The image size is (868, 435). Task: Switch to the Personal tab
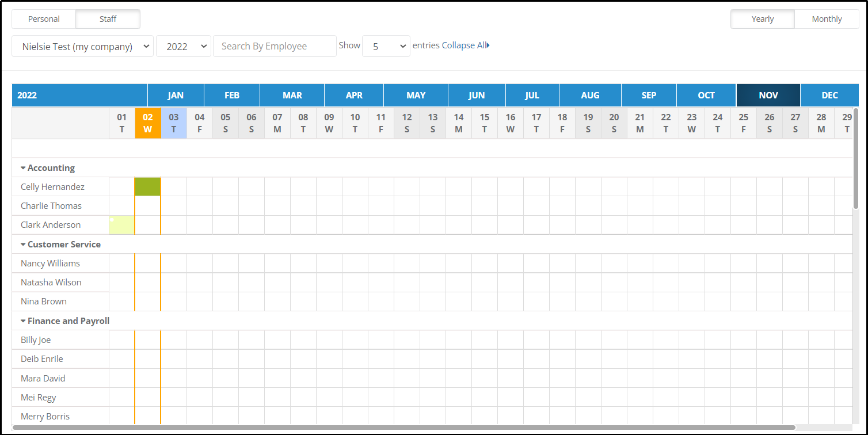[44, 19]
